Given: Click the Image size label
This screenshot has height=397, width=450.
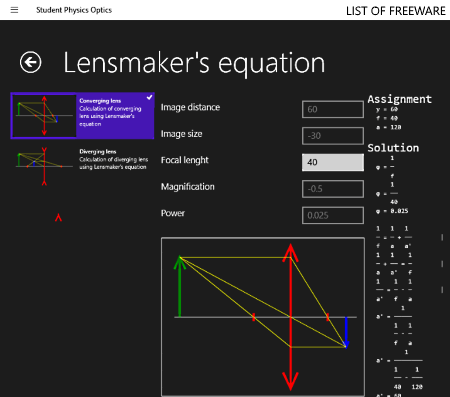Looking at the screenshot, I should tap(181, 134).
